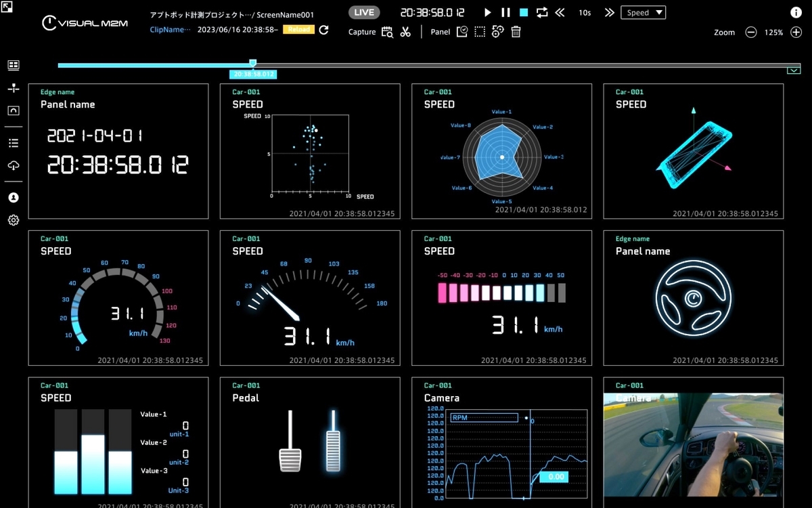Open dashboard layout icon in sidebar
The height and width of the screenshot is (508, 812).
[14, 65]
